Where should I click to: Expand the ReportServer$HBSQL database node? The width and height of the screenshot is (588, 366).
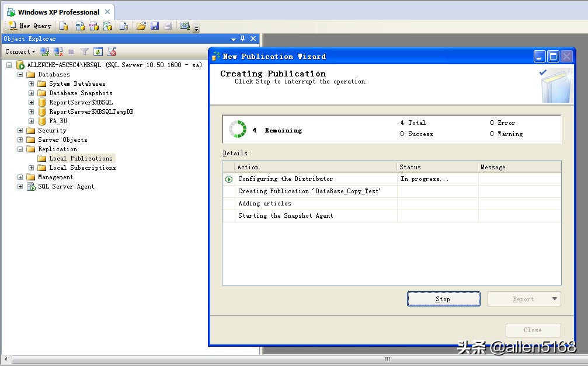32,102
